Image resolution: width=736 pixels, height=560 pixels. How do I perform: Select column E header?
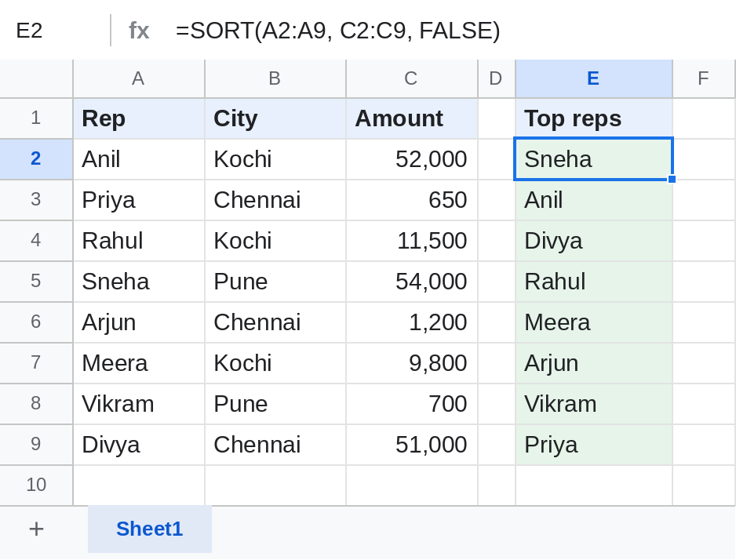click(594, 78)
